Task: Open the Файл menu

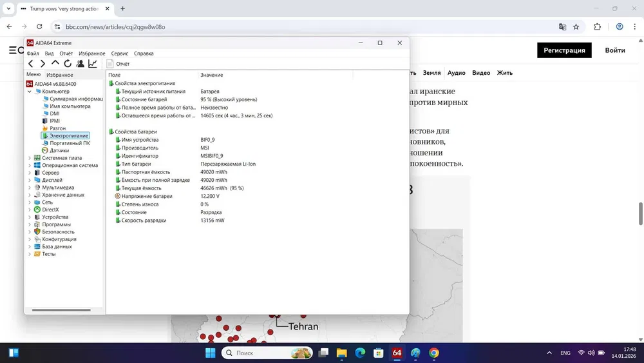Action: tap(33, 54)
